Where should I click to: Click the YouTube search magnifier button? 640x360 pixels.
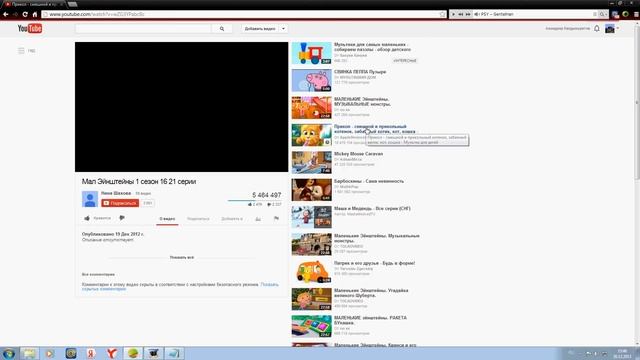tap(222, 29)
